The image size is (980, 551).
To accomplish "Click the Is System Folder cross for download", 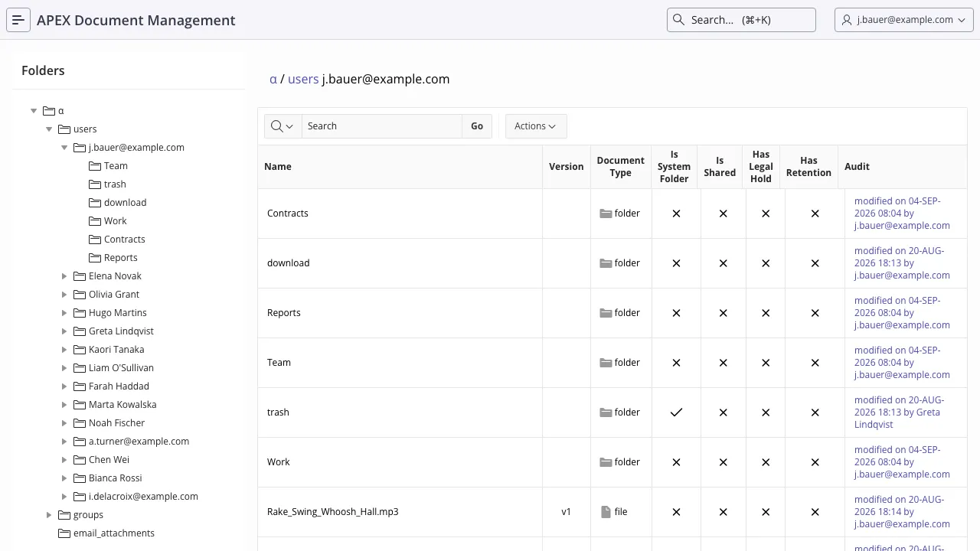I will [x=676, y=263].
